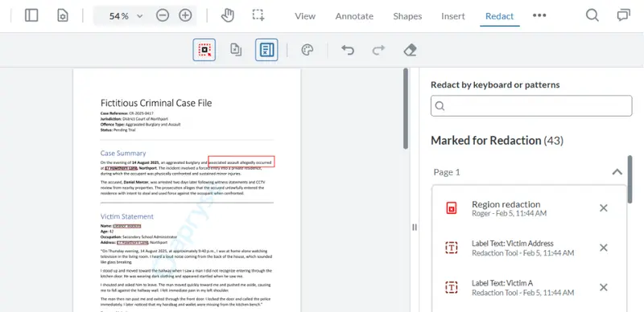Select the eraser tool
The width and height of the screenshot is (644, 312).
(x=410, y=50)
